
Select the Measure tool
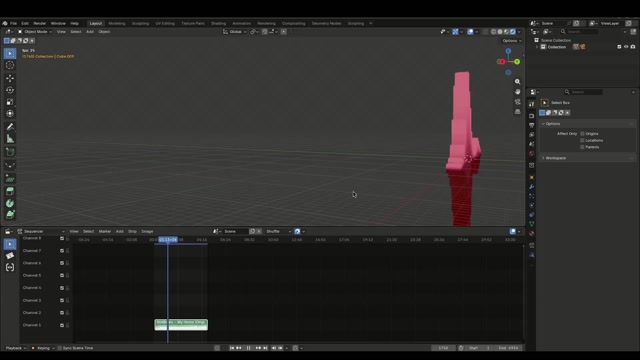[10, 139]
